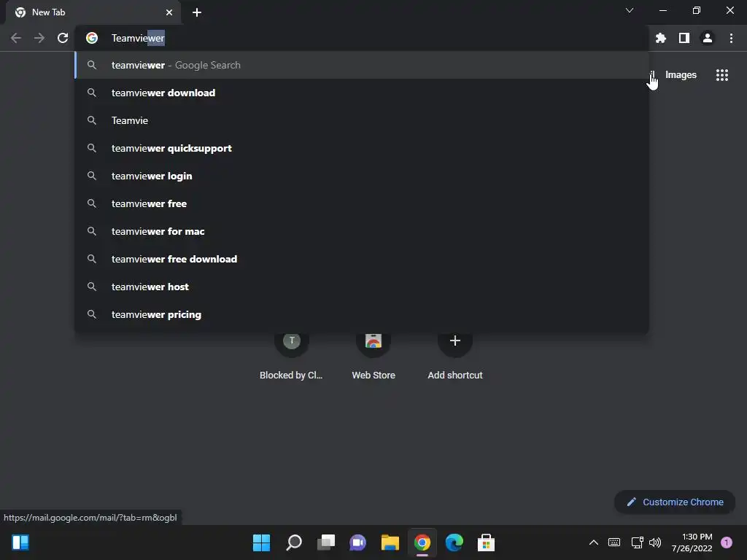Open the network tray icon

tap(637, 542)
